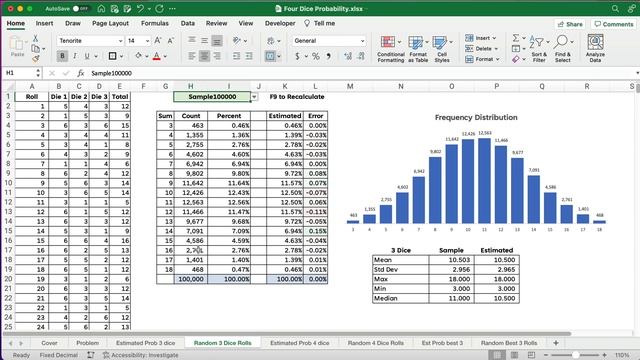640x360 pixels.
Task: Open Conditional Formatting menu
Action: pyautogui.click(x=391, y=49)
